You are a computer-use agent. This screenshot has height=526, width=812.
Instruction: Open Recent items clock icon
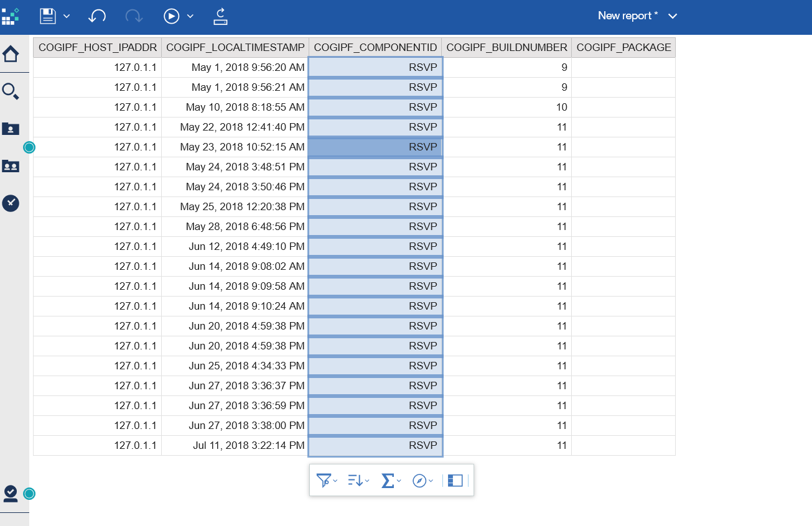pyautogui.click(x=11, y=203)
